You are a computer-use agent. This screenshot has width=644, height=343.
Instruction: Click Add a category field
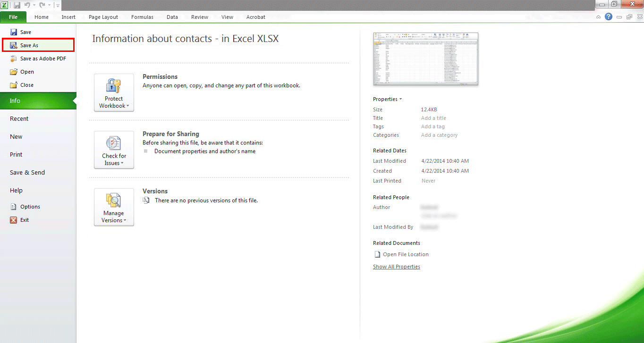click(x=439, y=135)
